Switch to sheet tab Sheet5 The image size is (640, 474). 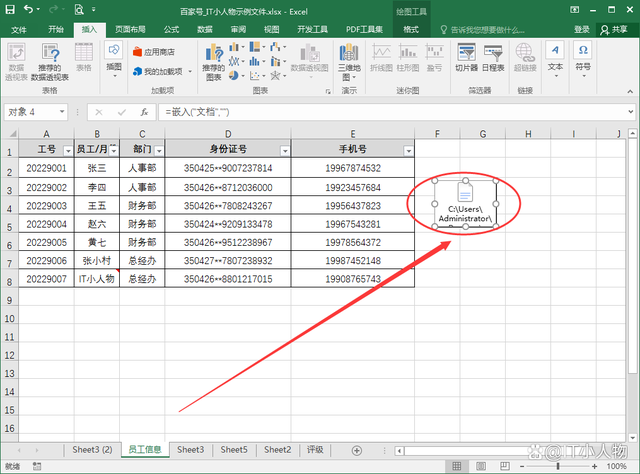click(234, 450)
